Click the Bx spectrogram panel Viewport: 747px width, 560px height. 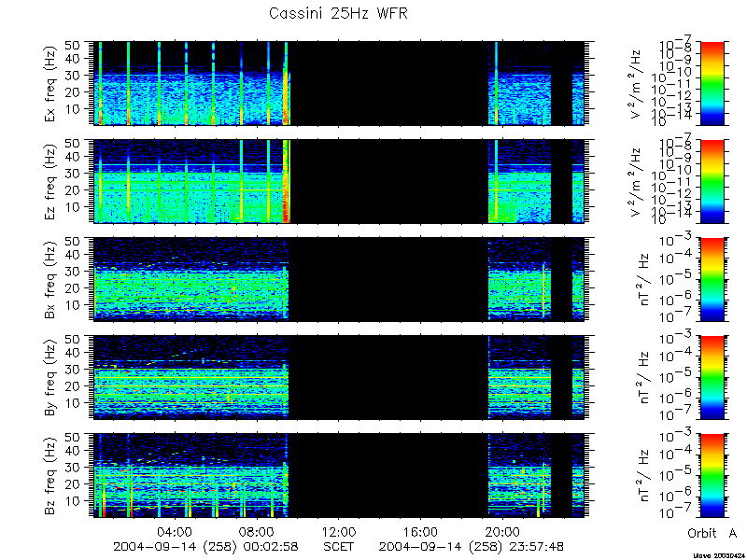coord(339,279)
